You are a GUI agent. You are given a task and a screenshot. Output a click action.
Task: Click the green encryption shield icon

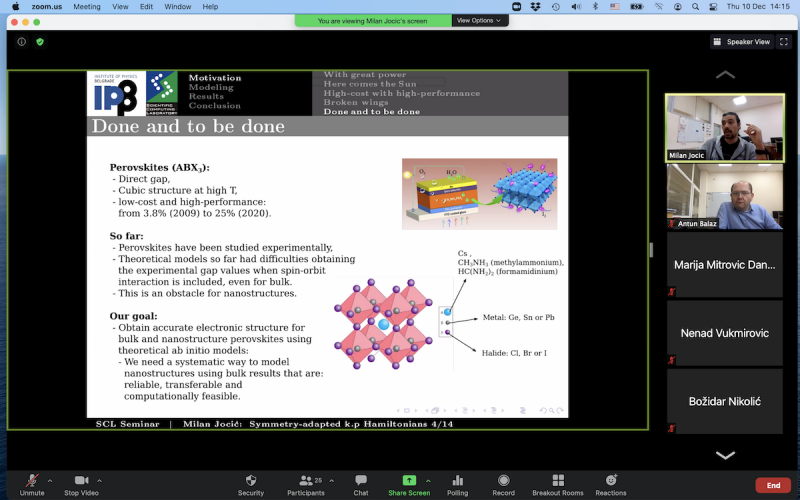[x=40, y=42]
